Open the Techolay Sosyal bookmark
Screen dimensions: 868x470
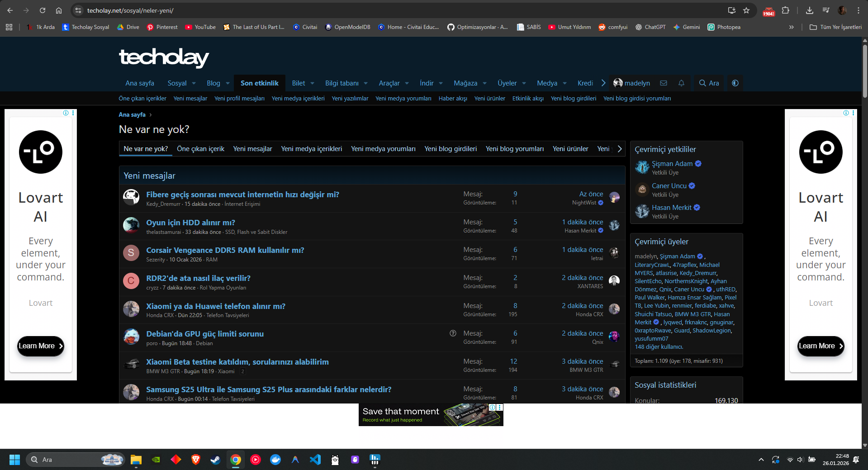(85, 27)
